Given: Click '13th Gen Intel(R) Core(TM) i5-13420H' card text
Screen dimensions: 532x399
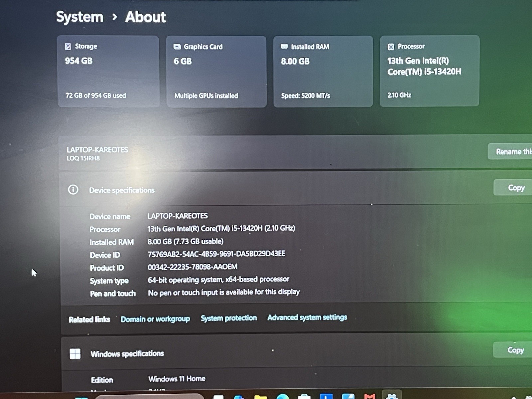Looking at the screenshot, I should pos(424,66).
